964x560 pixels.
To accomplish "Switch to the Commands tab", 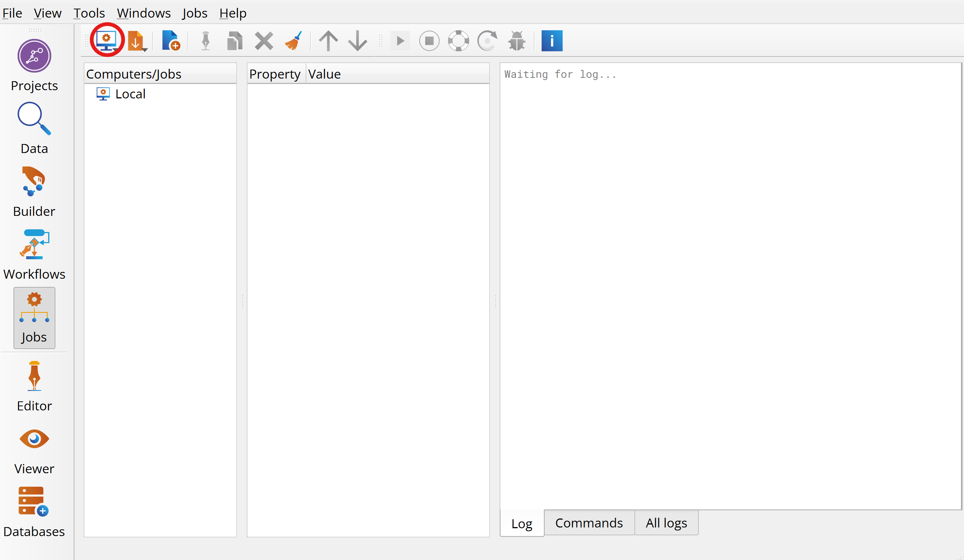I will 589,523.
